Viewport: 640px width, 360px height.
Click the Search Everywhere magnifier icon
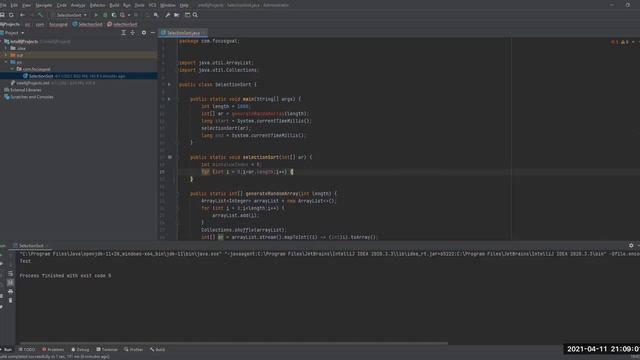195,15
